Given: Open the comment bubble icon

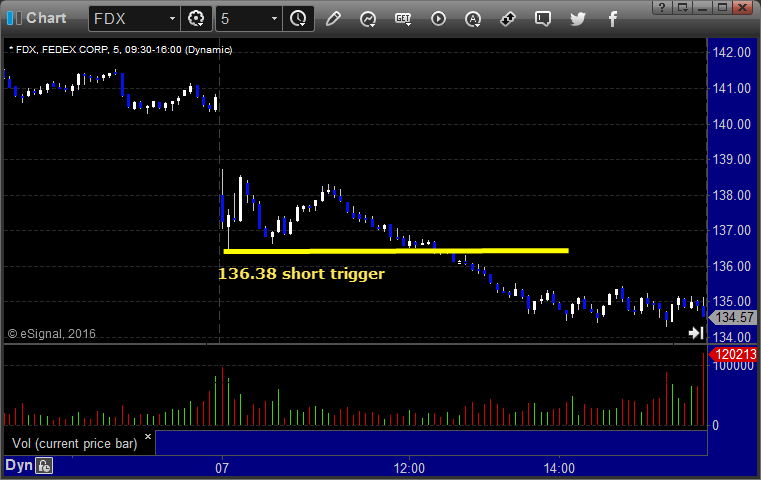Looking at the screenshot, I should click(543, 19).
